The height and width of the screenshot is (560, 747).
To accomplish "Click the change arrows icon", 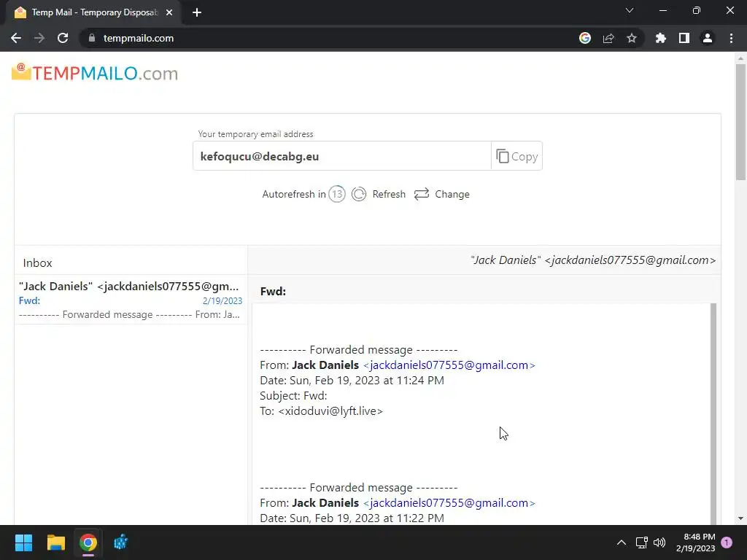I will (422, 194).
